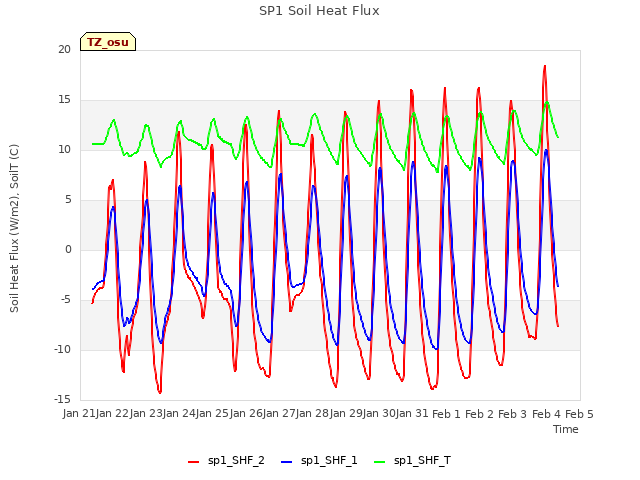Viewport: 640px width, 480px height.
Task: Click the green line peak on Feb 4
Action: [547, 102]
